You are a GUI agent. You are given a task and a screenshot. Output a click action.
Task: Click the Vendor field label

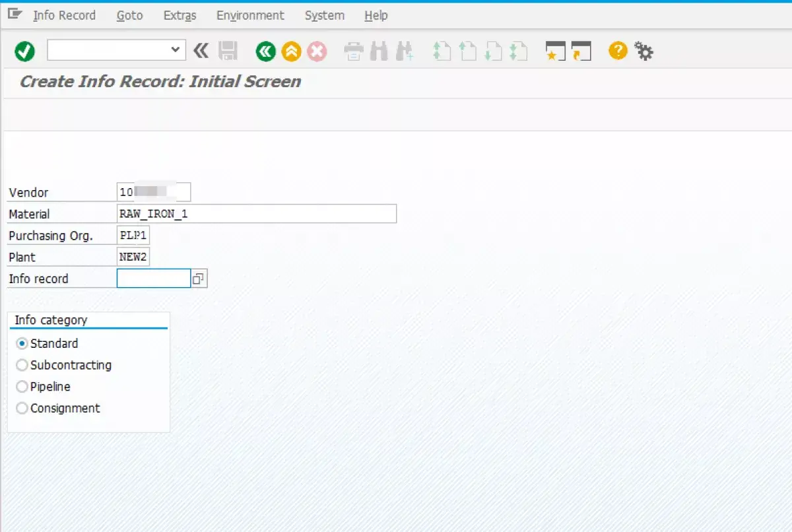(28, 193)
